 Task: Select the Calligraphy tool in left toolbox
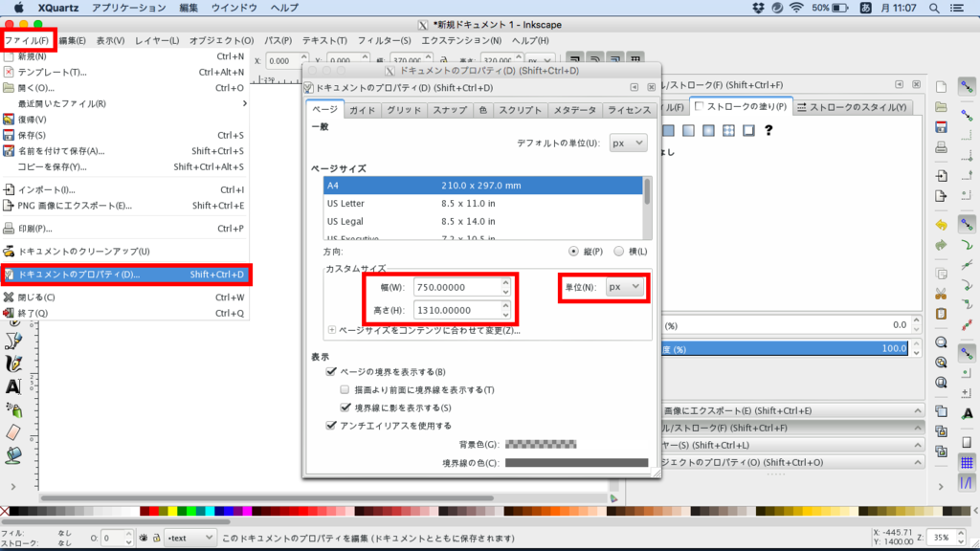13,363
